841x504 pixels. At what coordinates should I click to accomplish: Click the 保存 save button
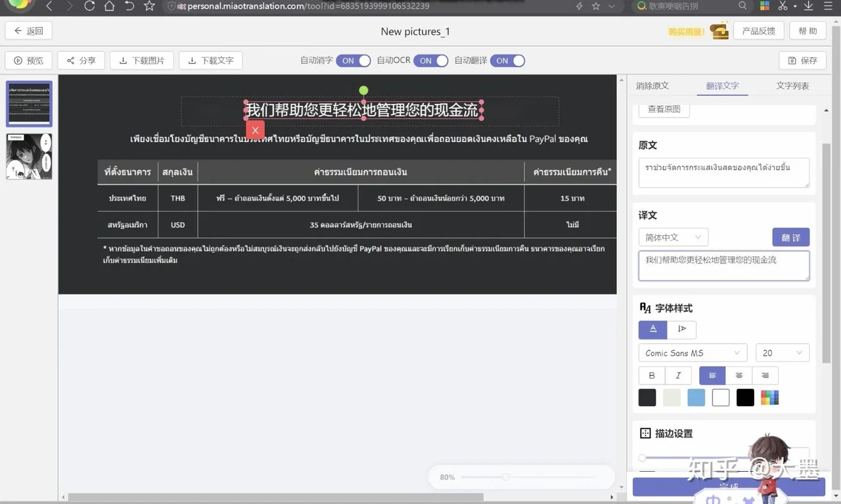802,60
